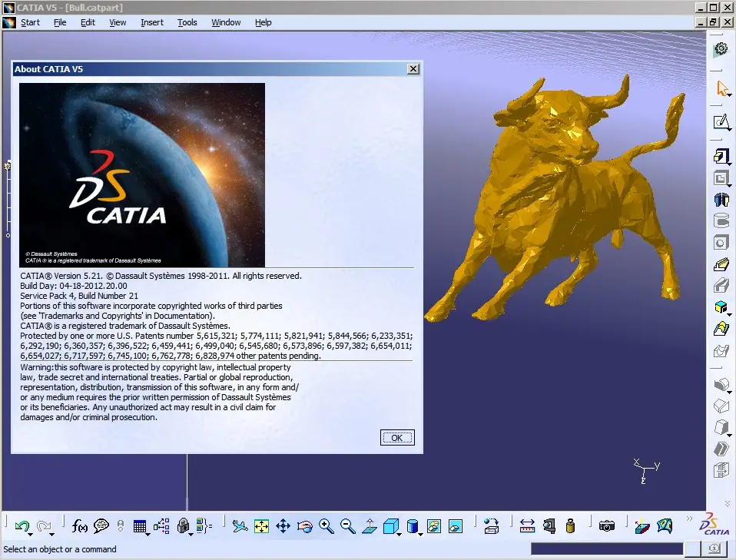Expand the Design Table dropdown arrow

[148, 535]
